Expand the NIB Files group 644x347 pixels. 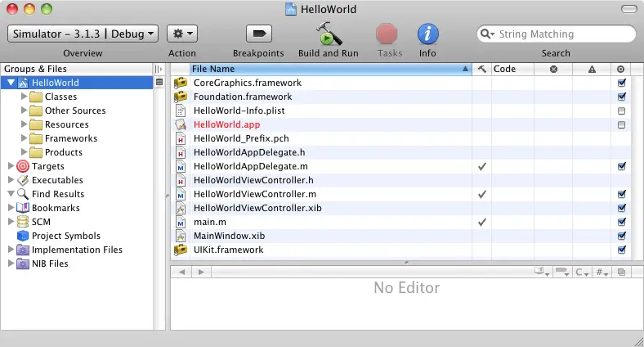click(11, 264)
